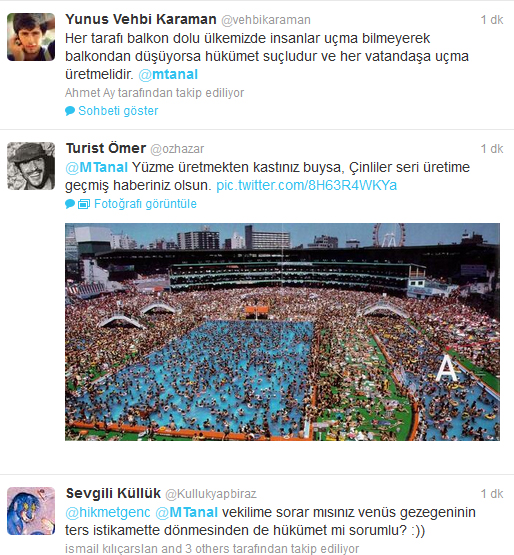
Task: Click the 1 dk timestamp on Turist Ömer's tweet
Action: click(491, 149)
